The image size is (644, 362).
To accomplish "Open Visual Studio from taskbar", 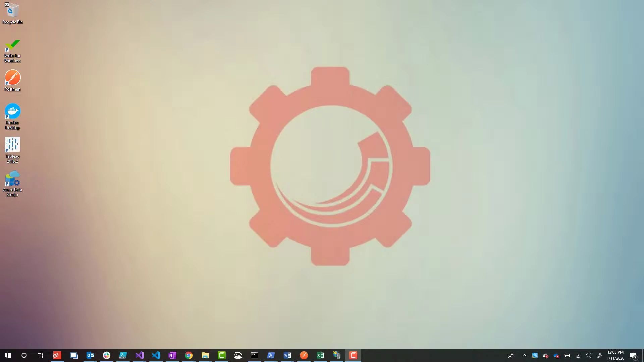I will (139, 355).
